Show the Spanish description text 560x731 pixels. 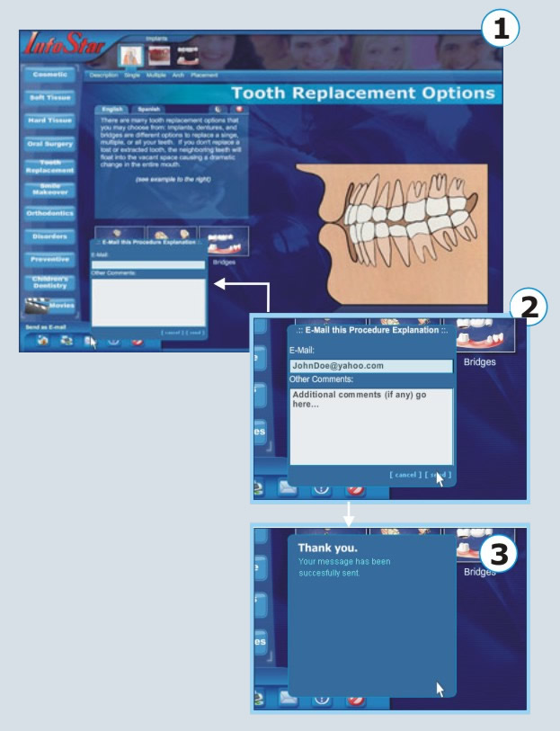148,109
